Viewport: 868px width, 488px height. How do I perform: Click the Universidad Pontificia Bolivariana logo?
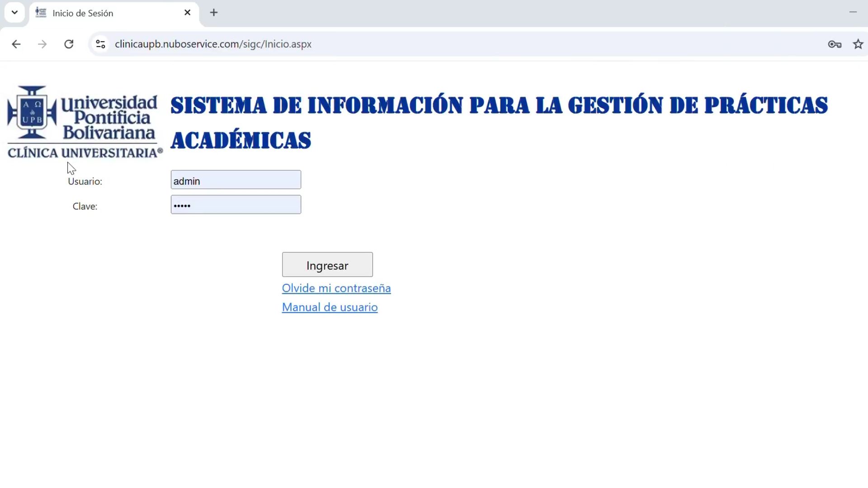coord(84,122)
